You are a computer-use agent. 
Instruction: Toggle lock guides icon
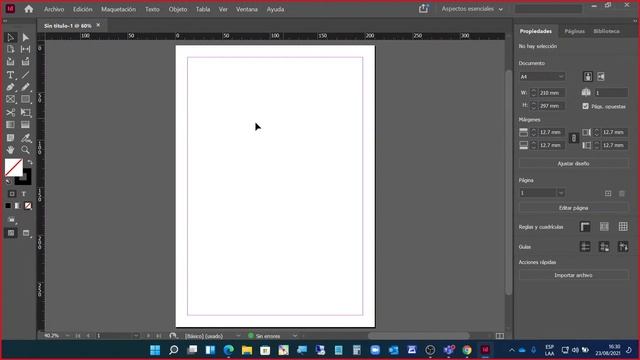click(x=604, y=247)
